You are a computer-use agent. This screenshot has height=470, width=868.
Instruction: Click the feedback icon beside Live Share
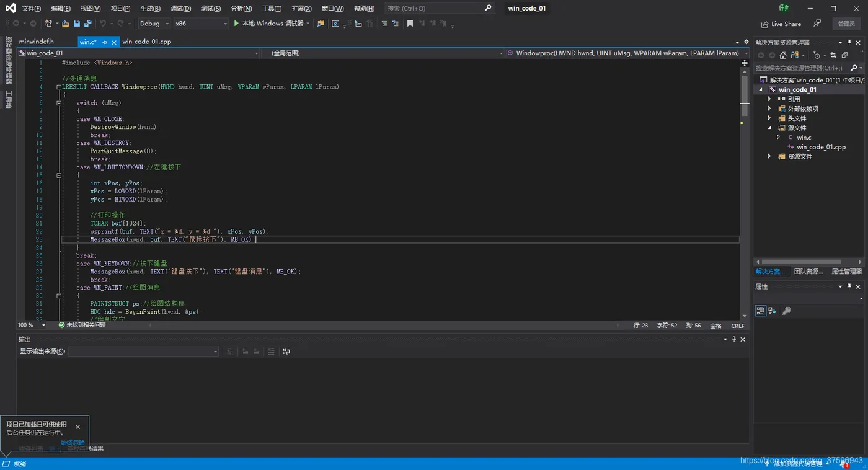[x=817, y=24]
